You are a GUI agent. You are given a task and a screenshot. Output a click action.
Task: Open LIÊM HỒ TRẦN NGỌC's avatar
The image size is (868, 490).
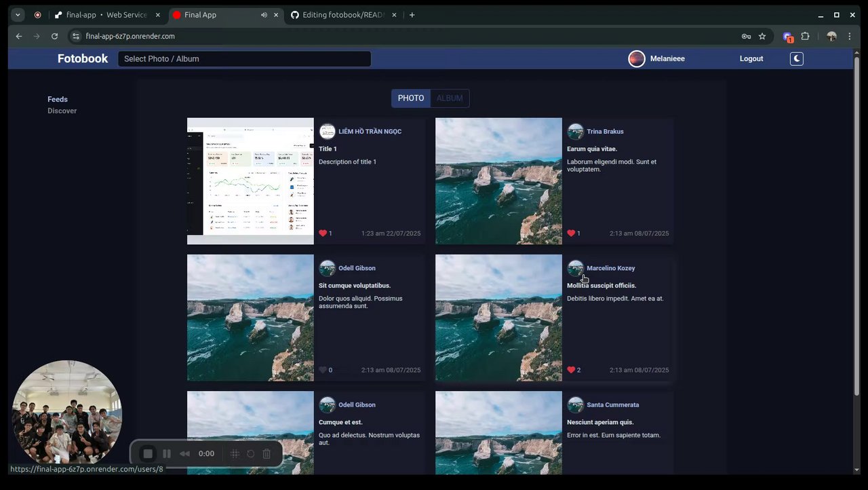tap(328, 132)
